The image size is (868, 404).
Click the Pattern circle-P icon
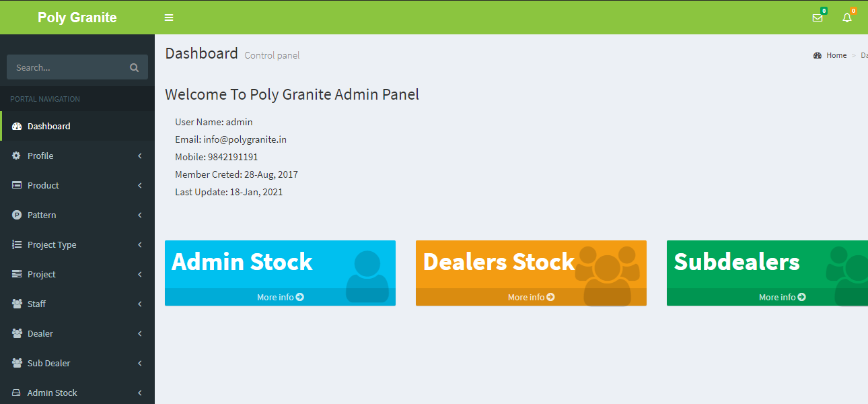(17, 215)
